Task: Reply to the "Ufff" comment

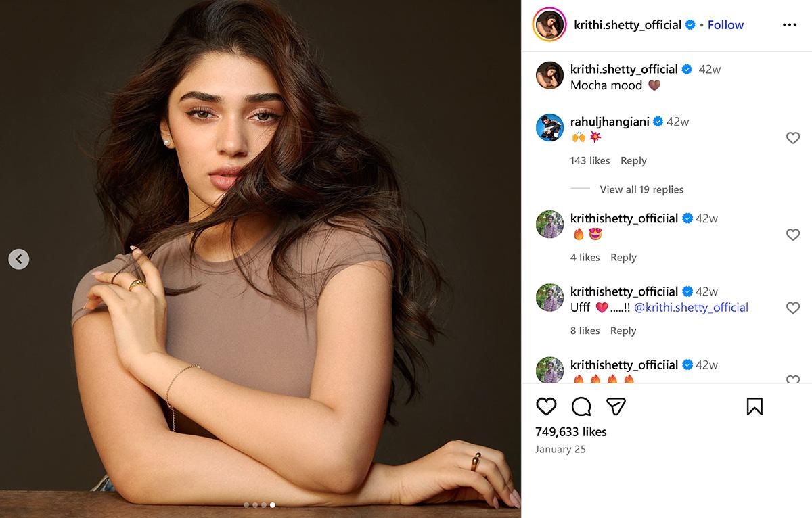Action: (x=623, y=331)
